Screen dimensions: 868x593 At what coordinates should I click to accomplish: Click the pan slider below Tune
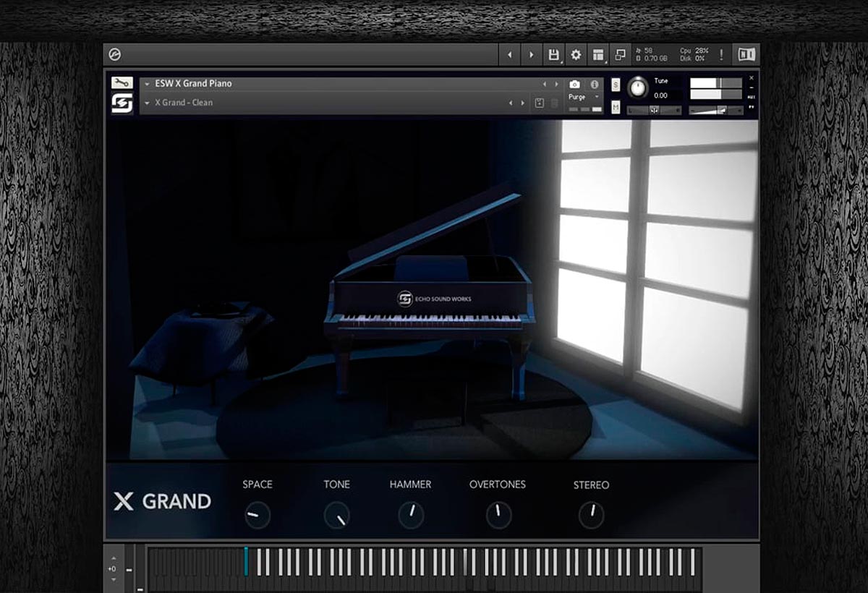coord(654,111)
